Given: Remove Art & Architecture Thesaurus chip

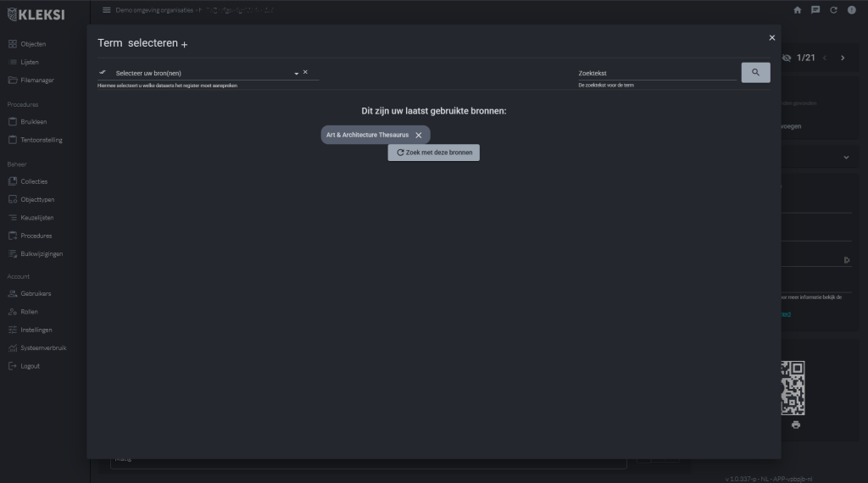Looking at the screenshot, I should [419, 135].
